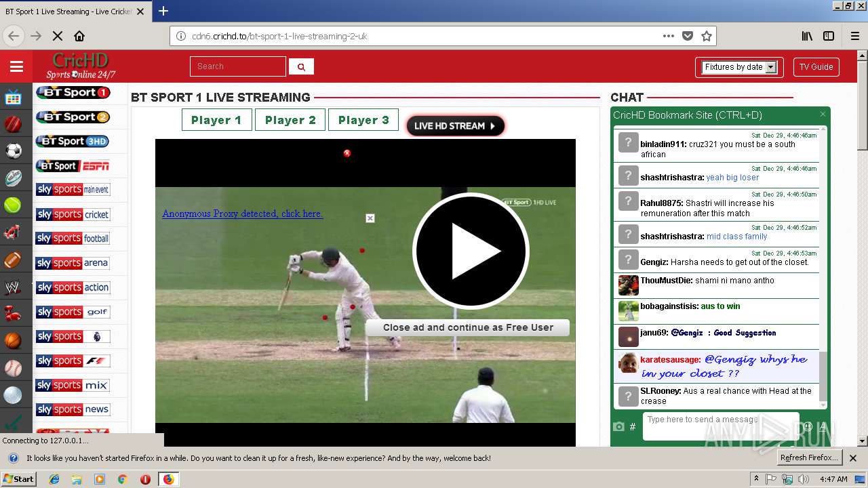Select the BT Sport ESPN channel
Image resolution: width=868 pixels, height=488 pixels.
73,165
